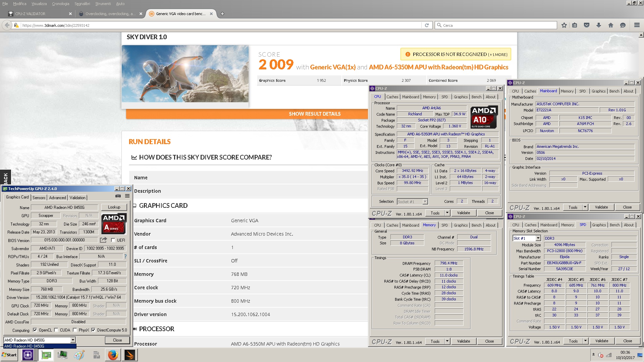Click the AMD A6-5350M APU score link
The width and height of the screenshot is (644, 362).
[x=438, y=67]
